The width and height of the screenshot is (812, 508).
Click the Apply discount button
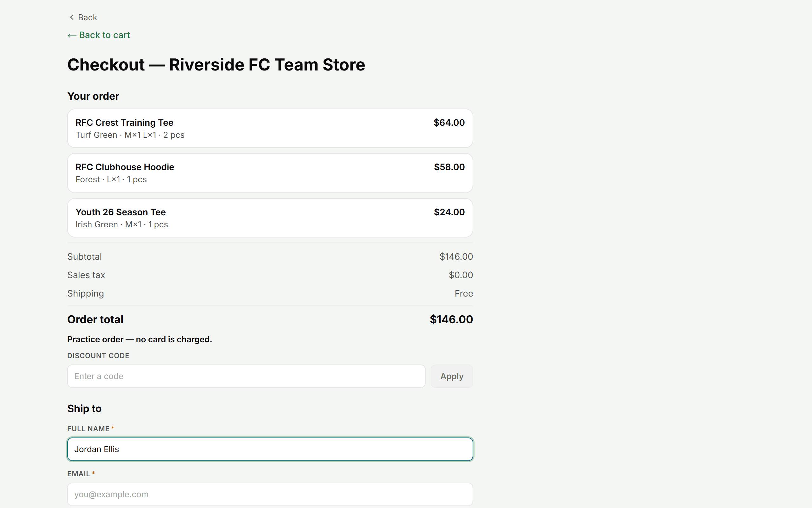point(452,376)
